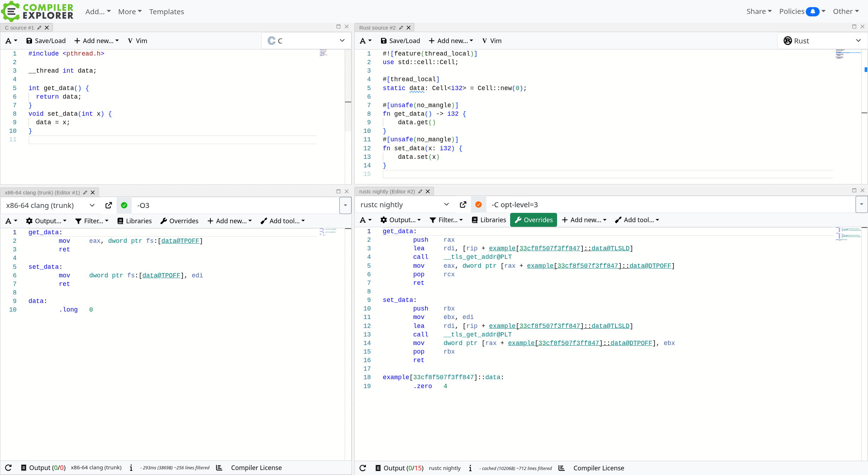
Task: Open clang Libraries button
Action: coord(134,221)
